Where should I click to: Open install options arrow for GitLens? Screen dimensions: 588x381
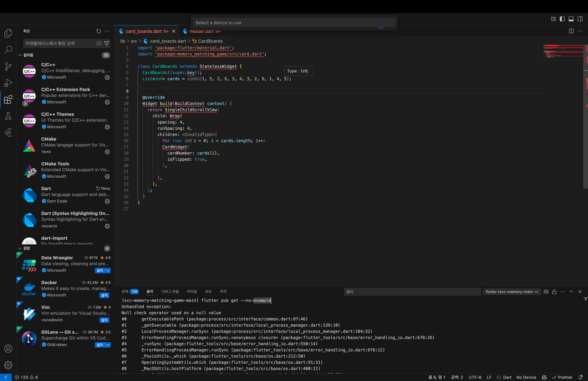[x=108, y=345]
